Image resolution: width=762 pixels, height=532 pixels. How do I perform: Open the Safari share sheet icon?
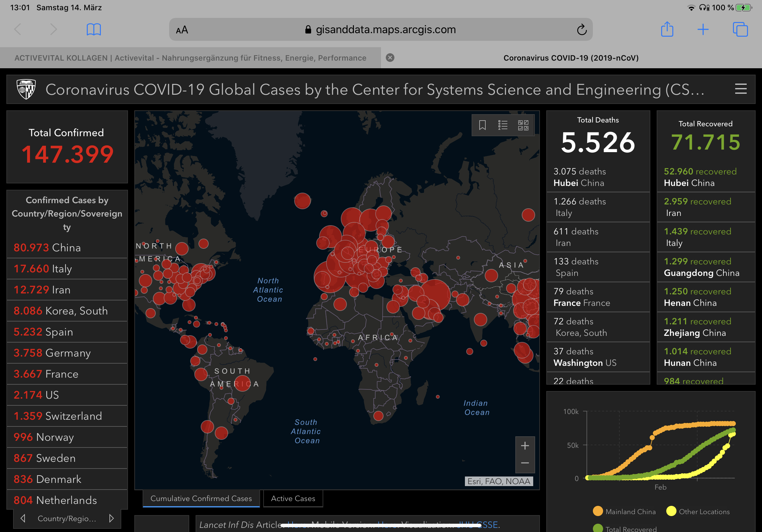click(x=667, y=29)
